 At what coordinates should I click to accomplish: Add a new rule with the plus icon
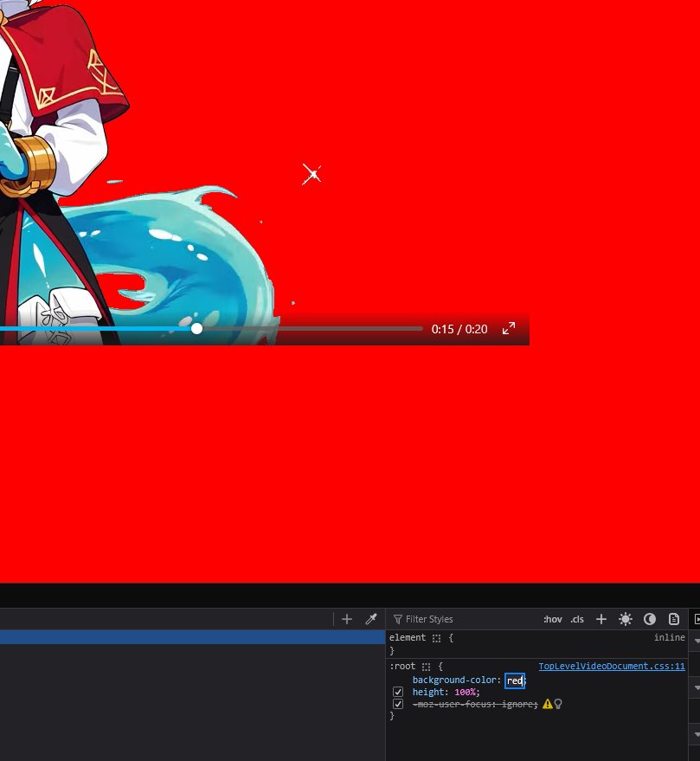click(601, 619)
